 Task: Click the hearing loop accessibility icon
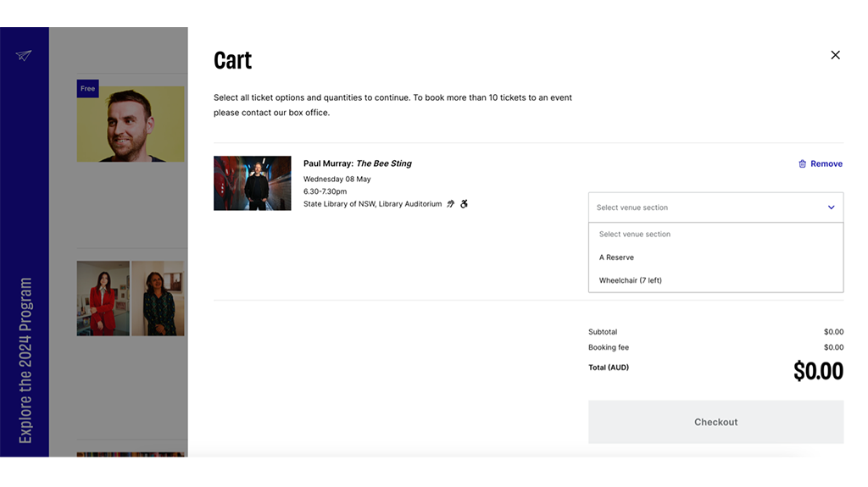tap(451, 204)
